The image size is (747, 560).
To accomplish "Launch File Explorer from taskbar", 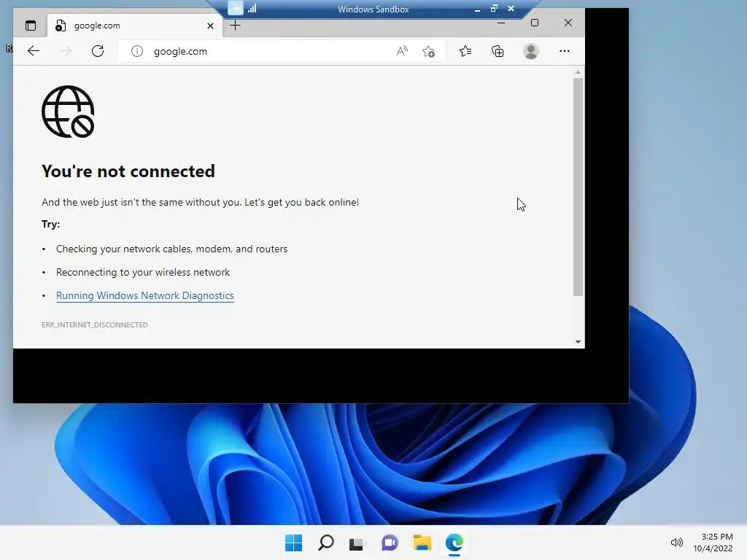I will (x=422, y=542).
